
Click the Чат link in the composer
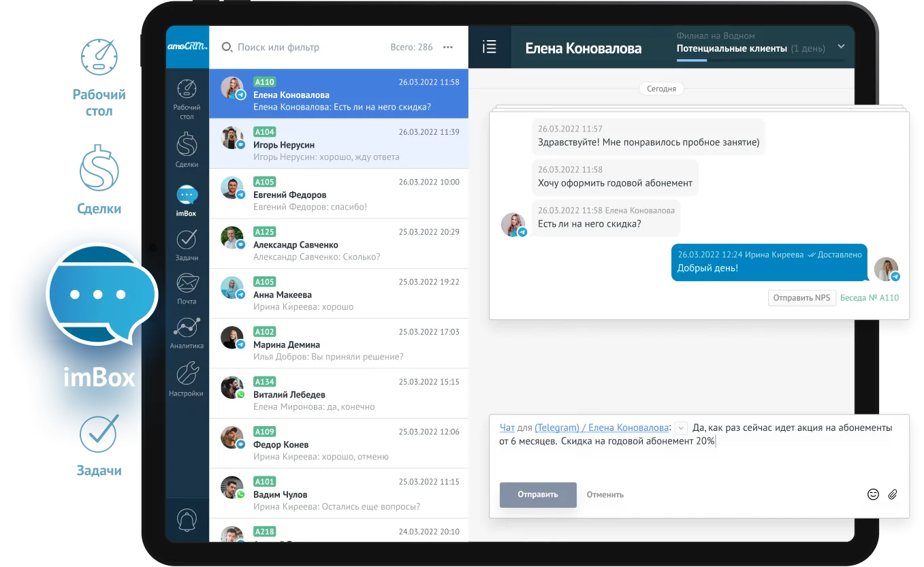coord(506,427)
